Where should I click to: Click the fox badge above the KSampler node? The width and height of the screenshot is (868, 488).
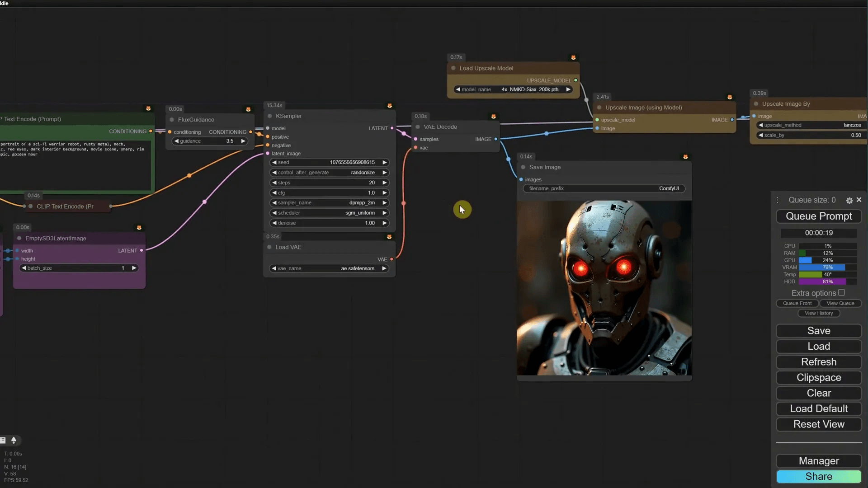tap(389, 106)
